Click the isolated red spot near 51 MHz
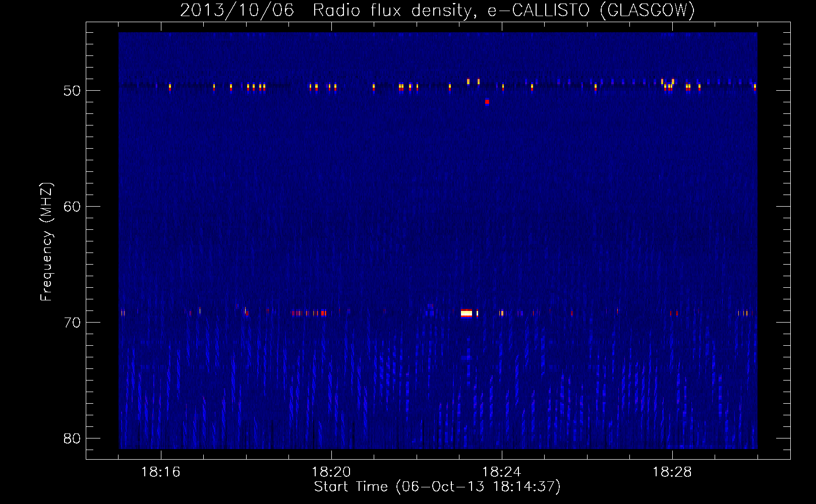 click(x=487, y=102)
